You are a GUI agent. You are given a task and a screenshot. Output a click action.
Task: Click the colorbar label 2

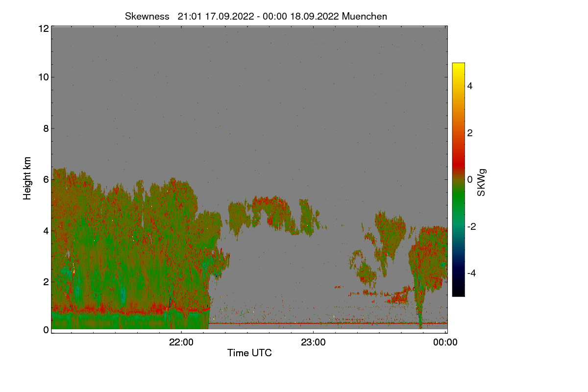pyautogui.click(x=470, y=133)
